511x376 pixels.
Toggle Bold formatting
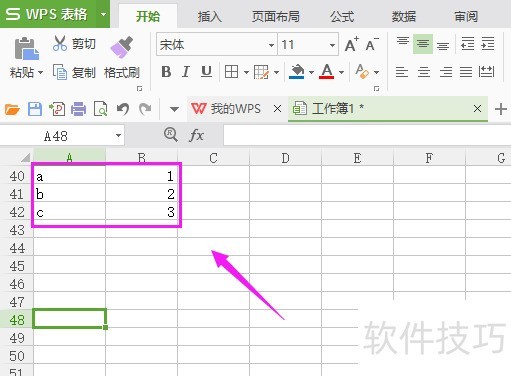(x=166, y=72)
